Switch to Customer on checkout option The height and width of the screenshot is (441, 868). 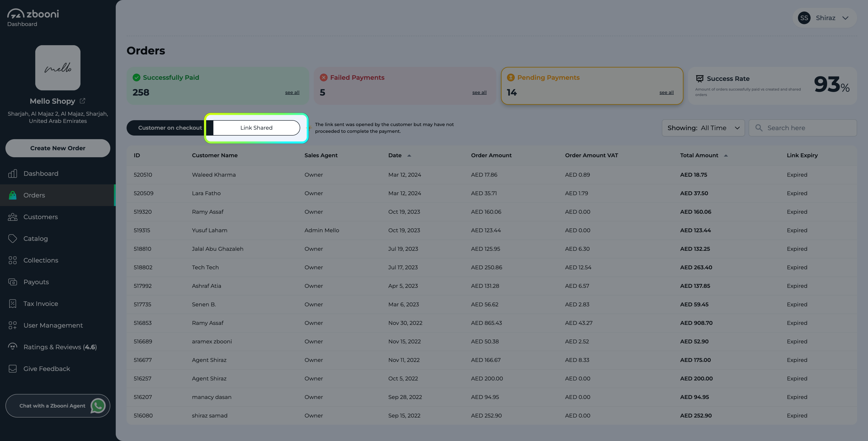pos(170,128)
